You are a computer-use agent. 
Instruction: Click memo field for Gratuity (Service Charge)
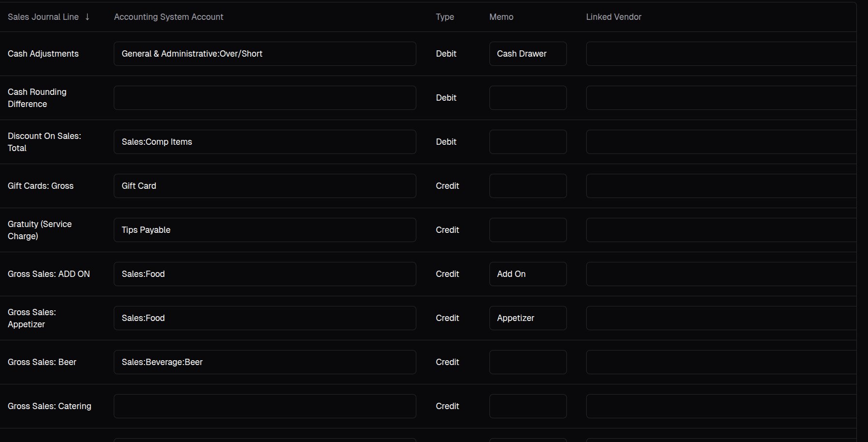coord(528,230)
